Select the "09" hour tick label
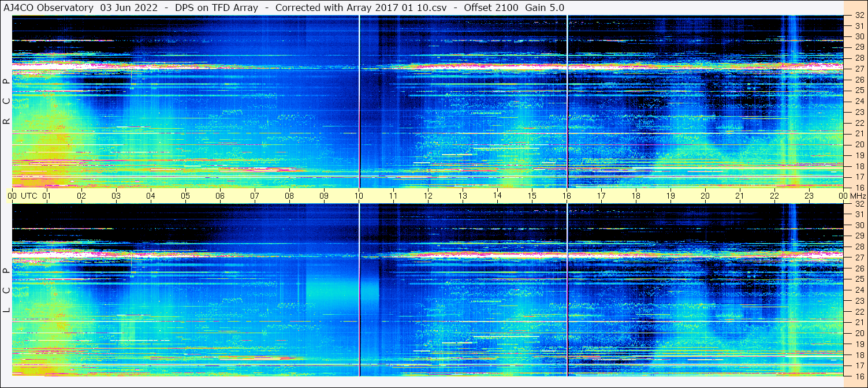The height and width of the screenshot is (388, 868). point(324,196)
